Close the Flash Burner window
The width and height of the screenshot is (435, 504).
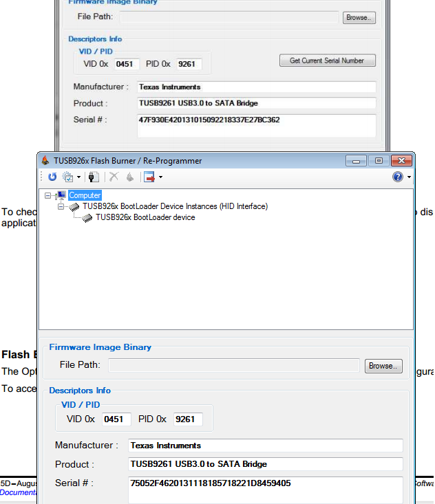coord(401,160)
